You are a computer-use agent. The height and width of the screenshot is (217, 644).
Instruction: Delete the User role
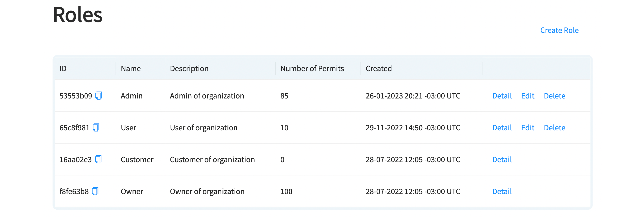pos(554,128)
